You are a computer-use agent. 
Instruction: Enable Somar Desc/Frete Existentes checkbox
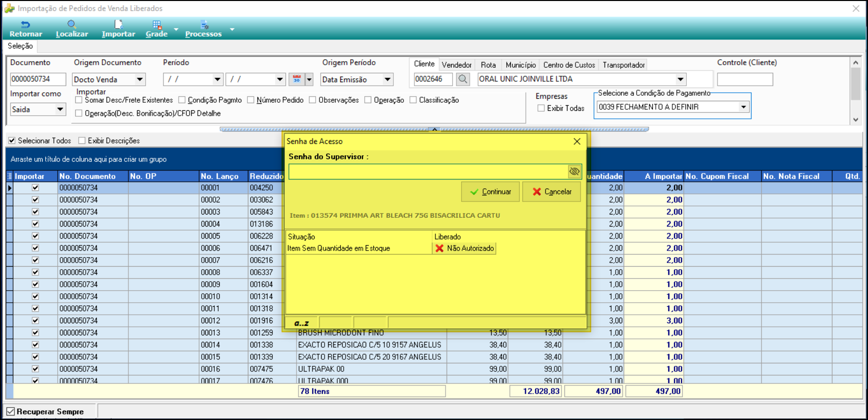pyautogui.click(x=79, y=100)
